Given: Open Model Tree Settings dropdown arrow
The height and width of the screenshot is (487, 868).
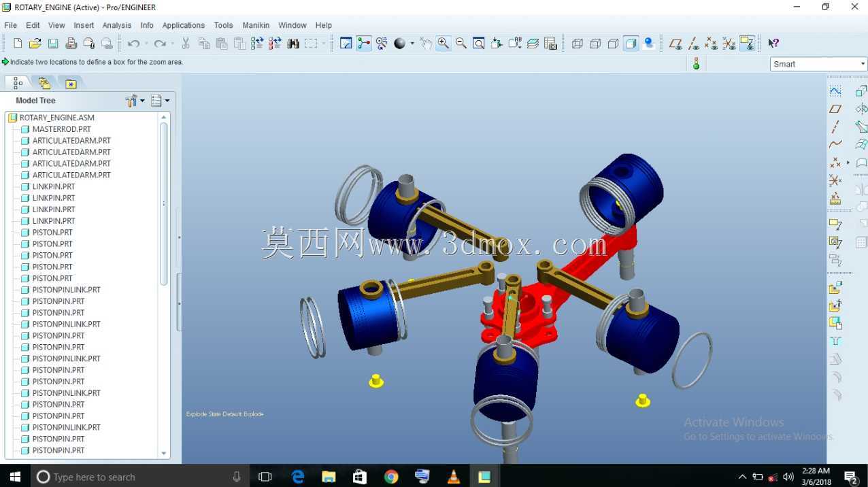Looking at the screenshot, I should point(167,101).
